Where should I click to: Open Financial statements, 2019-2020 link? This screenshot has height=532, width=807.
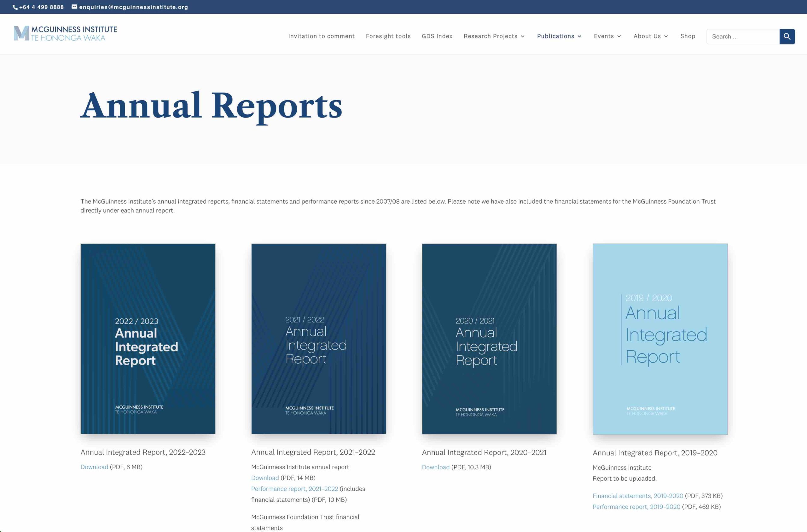(638, 496)
